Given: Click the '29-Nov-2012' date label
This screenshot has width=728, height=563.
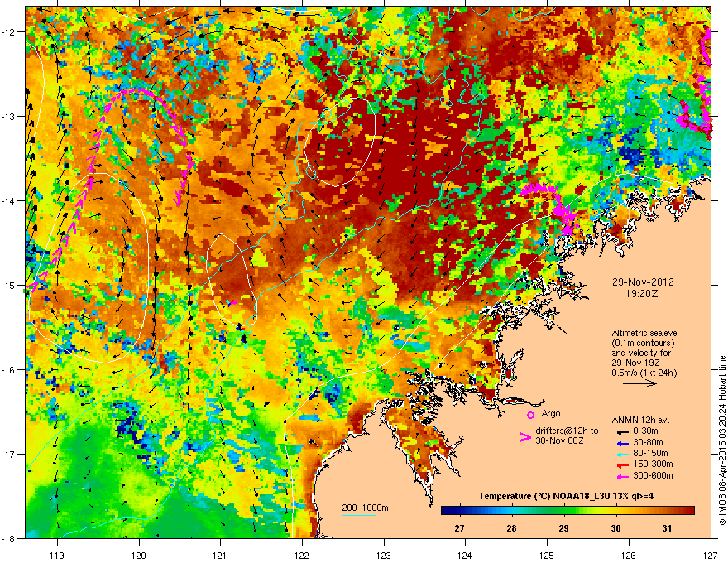Looking at the screenshot, I should [643, 282].
